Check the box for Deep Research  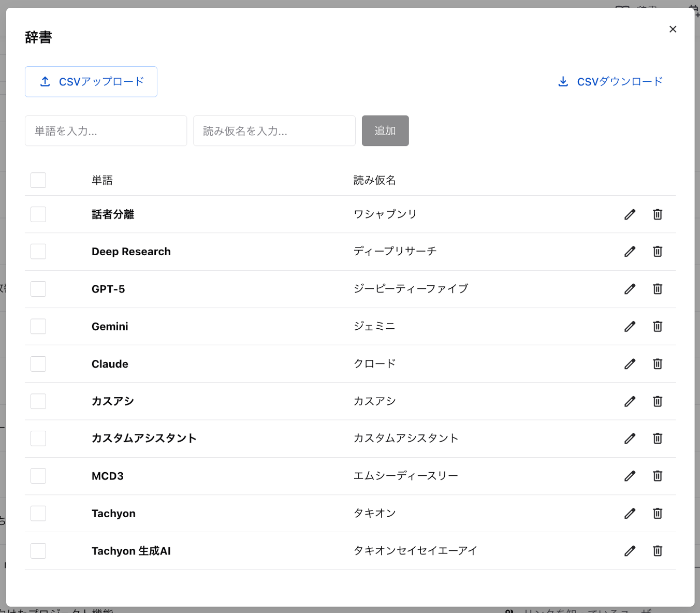pyautogui.click(x=38, y=252)
